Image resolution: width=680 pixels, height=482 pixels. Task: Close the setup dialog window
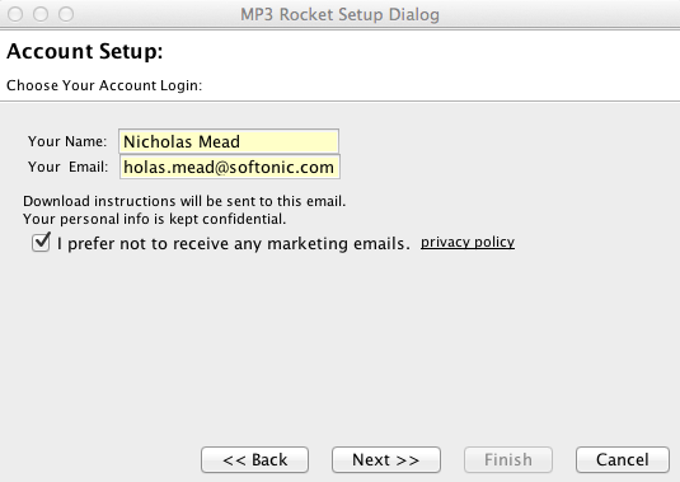16,14
